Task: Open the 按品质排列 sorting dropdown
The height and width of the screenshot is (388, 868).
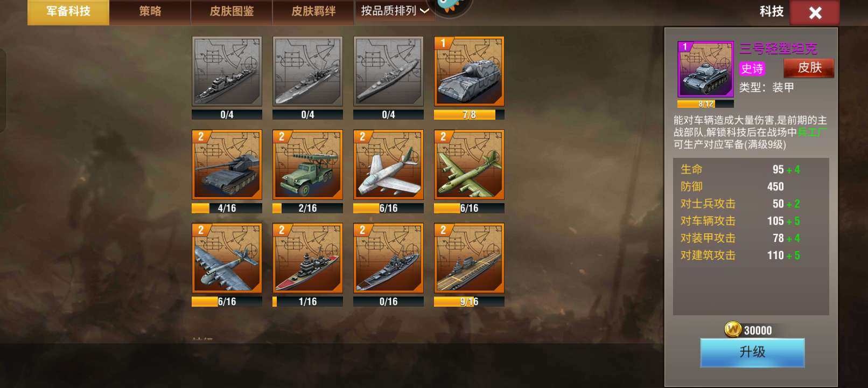Action: click(395, 11)
